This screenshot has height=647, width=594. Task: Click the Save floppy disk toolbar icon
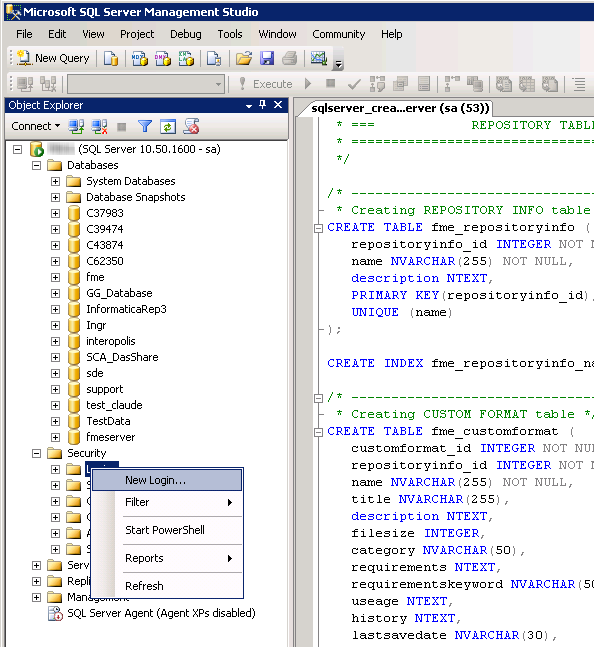(x=267, y=58)
